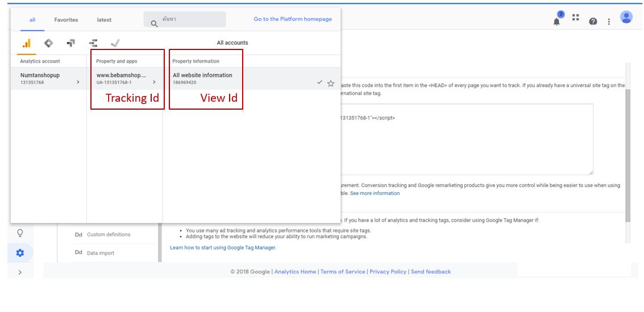Open Custom definitions Dd icon
This screenshot has width=644, height=312.
(x=78, y=234)
